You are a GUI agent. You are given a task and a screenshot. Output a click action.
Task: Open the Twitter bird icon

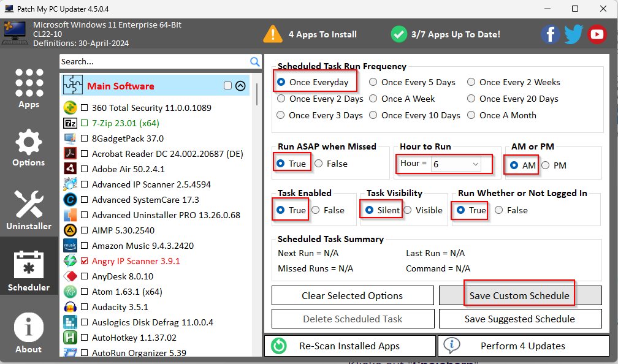[573, 34]
